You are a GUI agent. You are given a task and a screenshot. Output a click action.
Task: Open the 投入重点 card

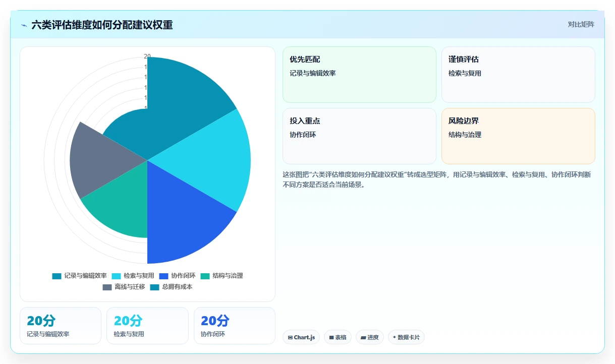pyautogui.click(x=359, y=136)
